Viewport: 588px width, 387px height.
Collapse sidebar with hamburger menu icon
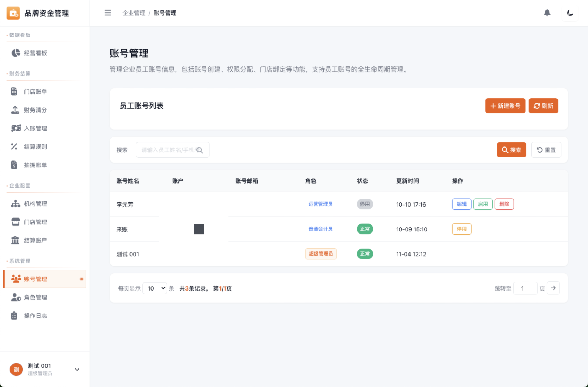click(x=108, y=13)
